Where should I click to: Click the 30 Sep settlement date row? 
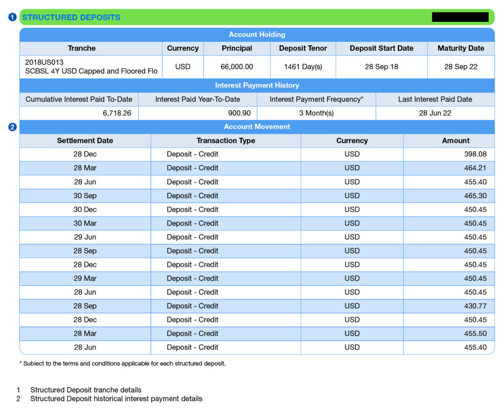(85, 195)
